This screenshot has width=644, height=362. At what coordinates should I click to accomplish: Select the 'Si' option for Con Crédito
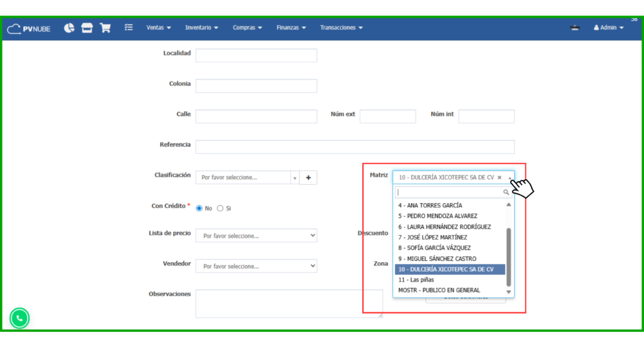point(220,208)
